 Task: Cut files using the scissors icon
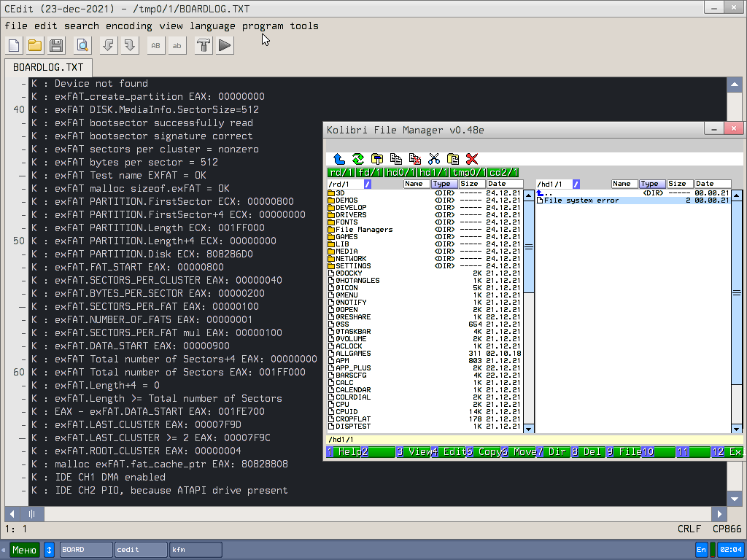point(433,158)
